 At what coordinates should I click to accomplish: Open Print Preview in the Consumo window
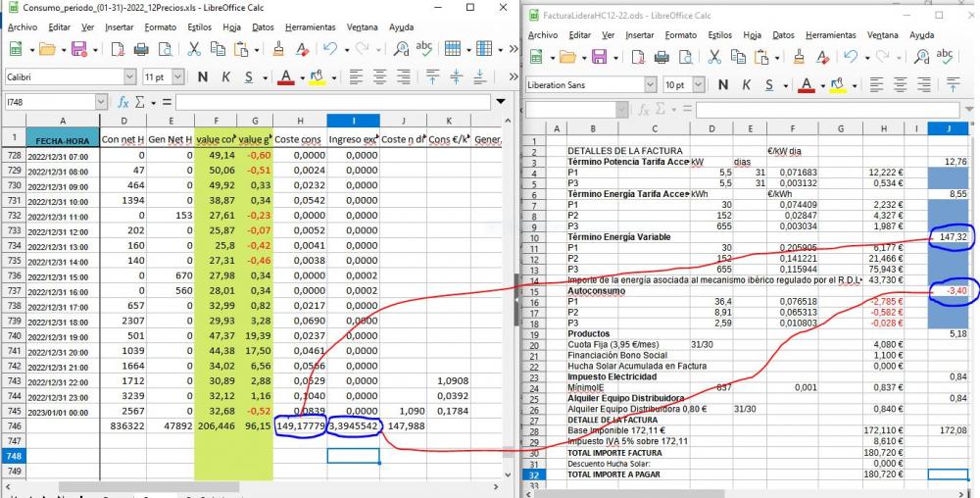(165, 49)
